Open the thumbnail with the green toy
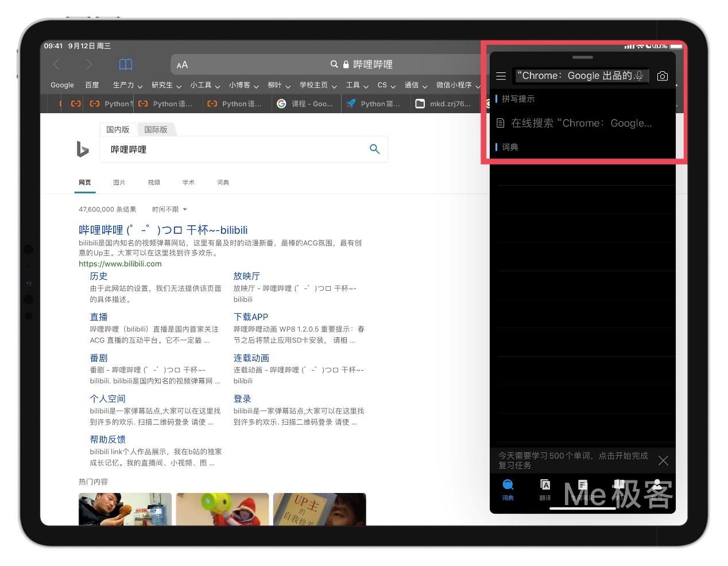Image resolution: width=728 pixels, height=566 pixels. coord(222,509)
